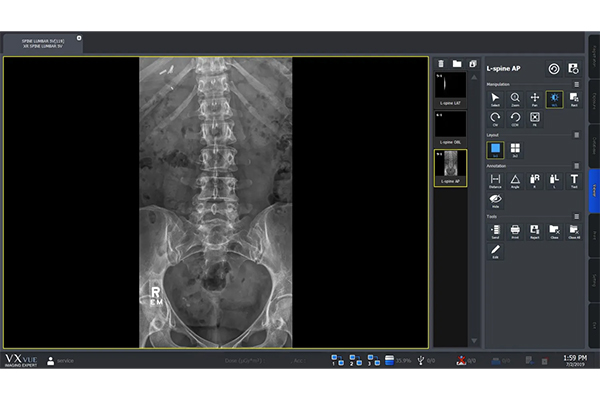Open the Viewer side tab
600x400 pixels.
pyautogui.click(x=594, y=191)
